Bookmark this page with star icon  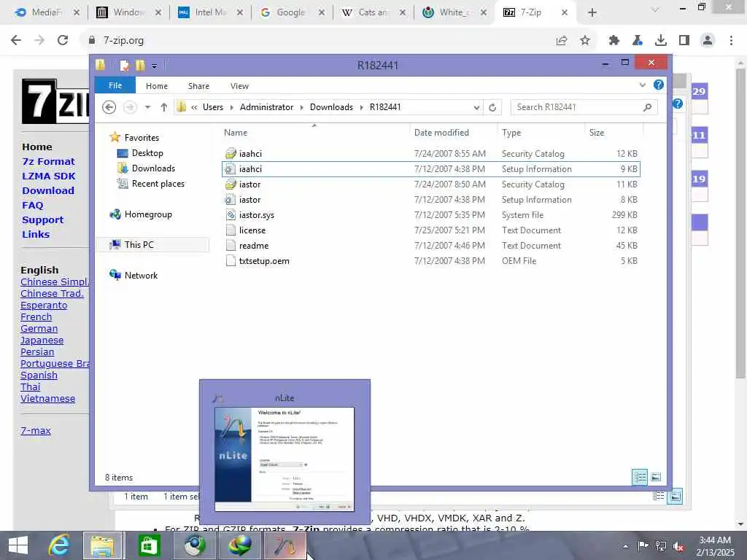pyautogui.click(x=585, y=41)
